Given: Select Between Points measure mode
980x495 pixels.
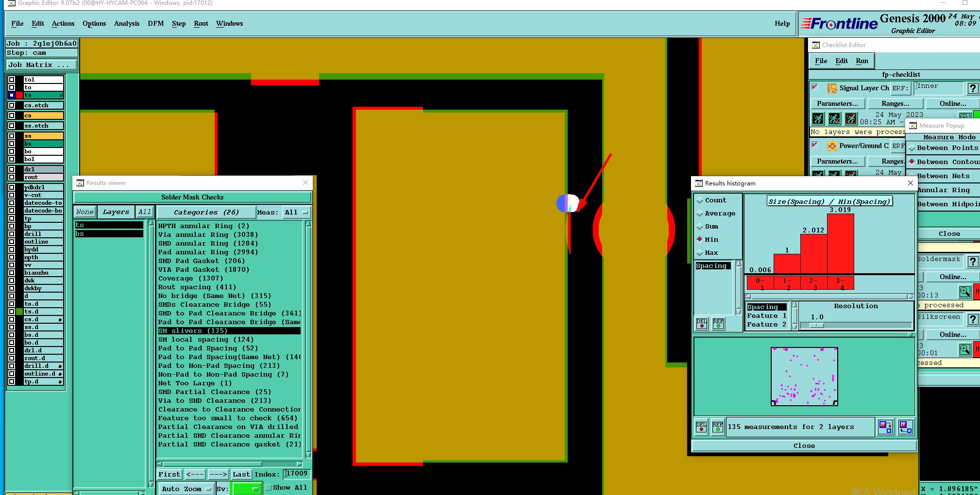Looking at the screenshot, I should tap(912, 148).
